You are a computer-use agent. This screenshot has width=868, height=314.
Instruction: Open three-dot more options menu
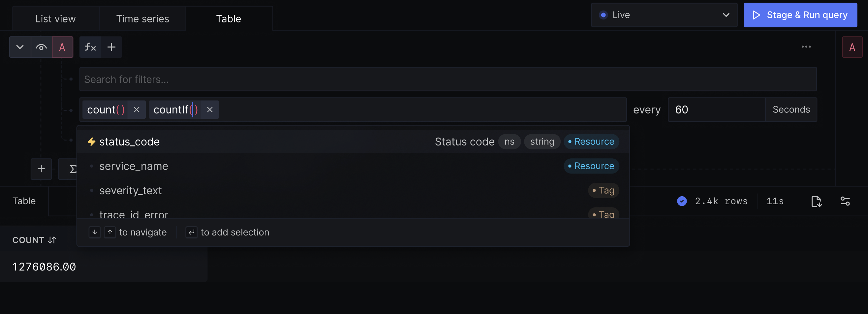(x=806, y=47)
